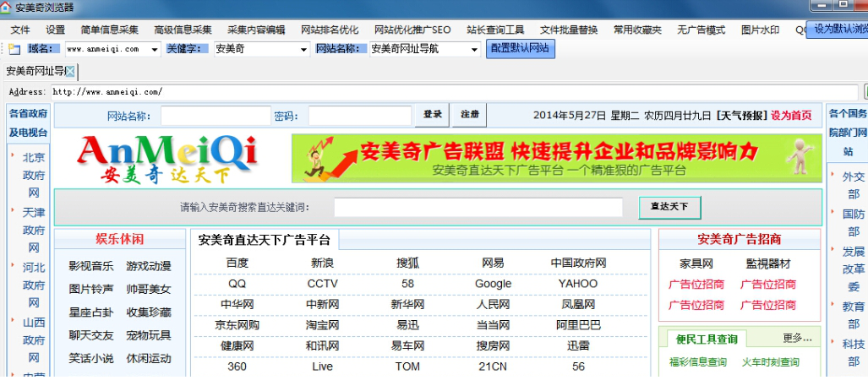Viewport: 868px width, 391px height.
Task: Open 外交部 link in right sidebar
Action: [853, 185]
